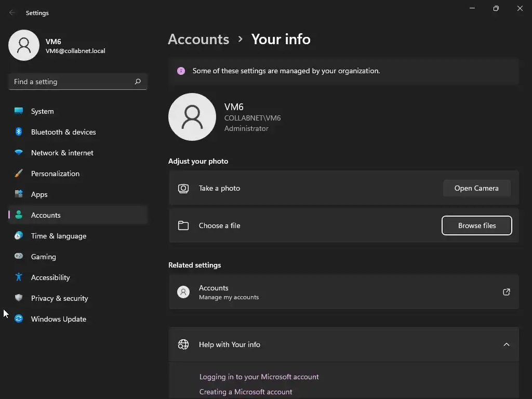Click the Personalization paintbrush icon
This screenshot has height=399, width=532.
coord(19,174)
